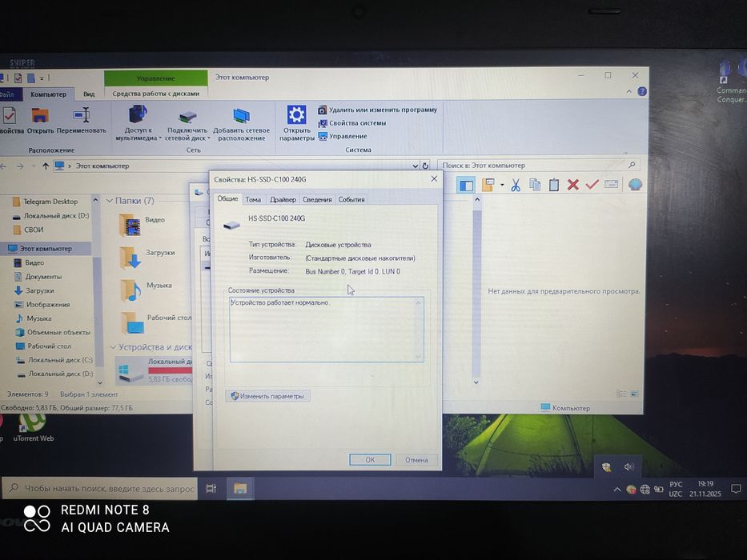The image size is (747, 560).
Task: Open Средства работы с дисками tab
Action: (x=156, y=94)
